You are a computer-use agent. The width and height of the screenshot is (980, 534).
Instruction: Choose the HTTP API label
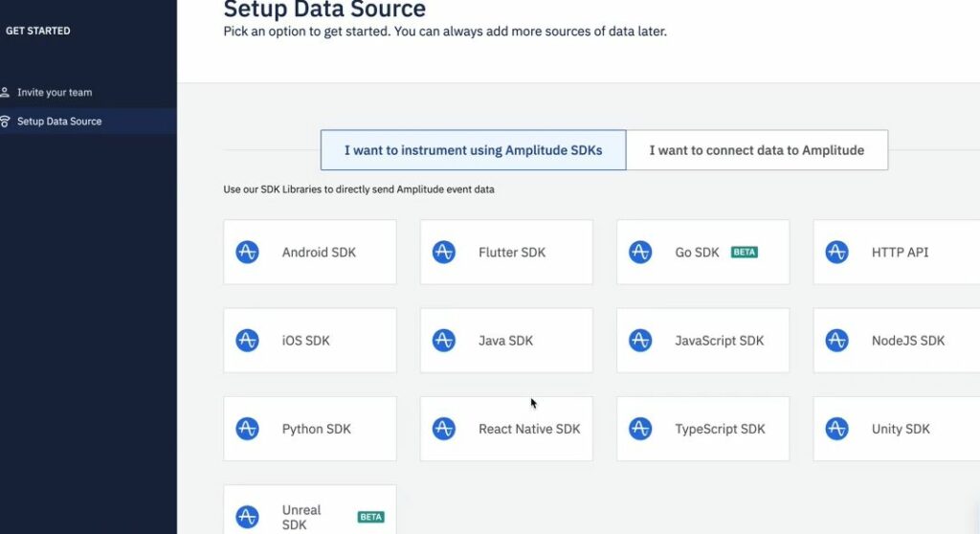[900, 253]
